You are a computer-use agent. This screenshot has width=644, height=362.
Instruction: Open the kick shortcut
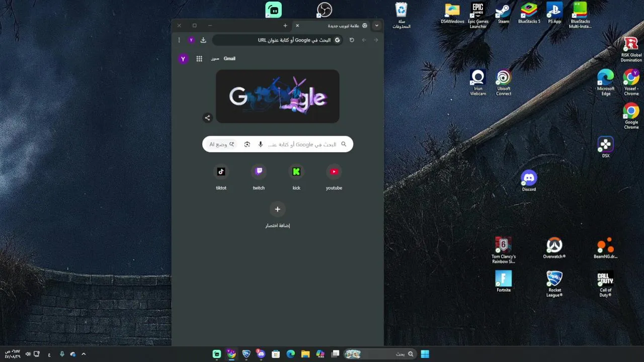click(x=296, y=177)
